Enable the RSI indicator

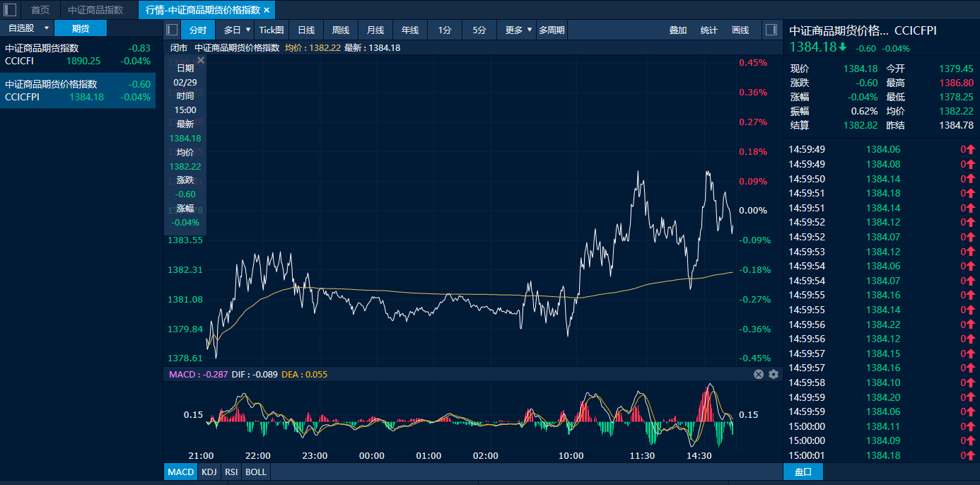(x=231, y=472)
